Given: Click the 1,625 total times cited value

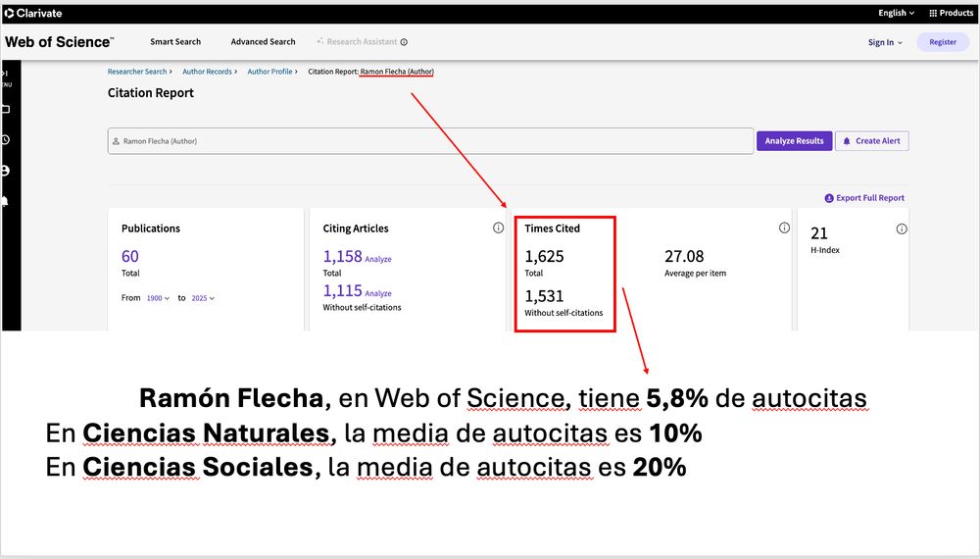Looking at the screenshot, I should [x=544, y=256].
